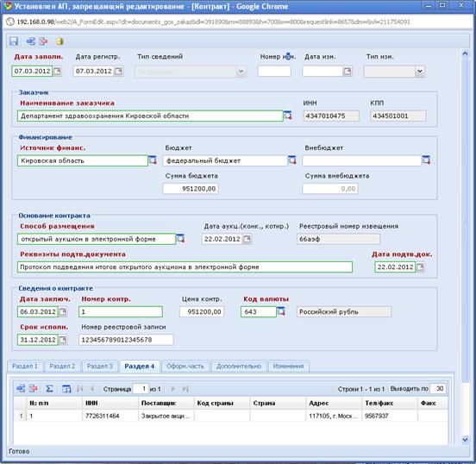Click the Поставщик column header
Viewport: 476px width, 464px height.
coord(166,403)
